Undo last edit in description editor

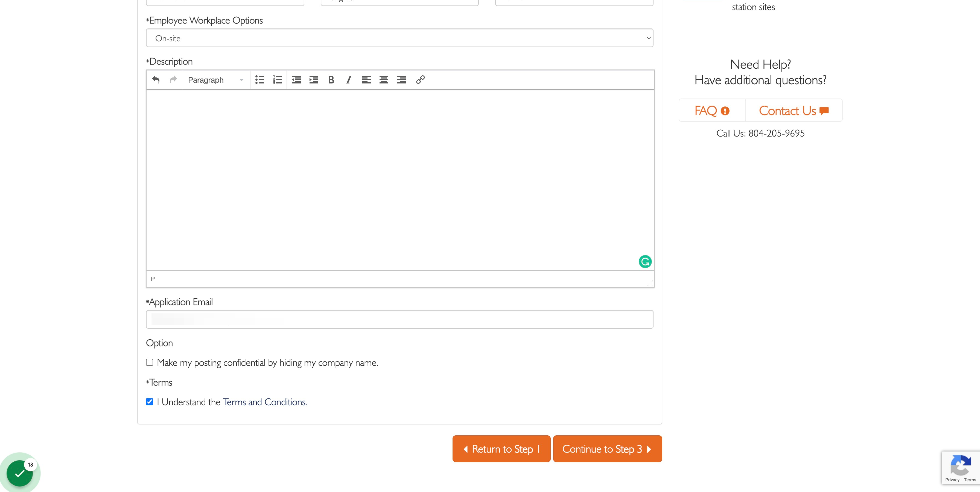pyautogui.click(x=156, y=80)
